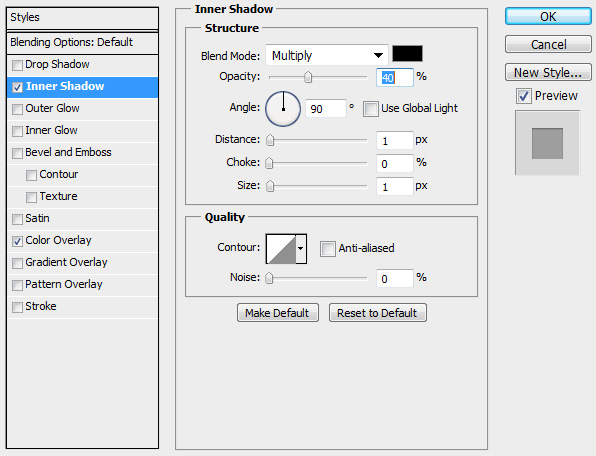Click the style preview thumbnail square

coord(547,143)
